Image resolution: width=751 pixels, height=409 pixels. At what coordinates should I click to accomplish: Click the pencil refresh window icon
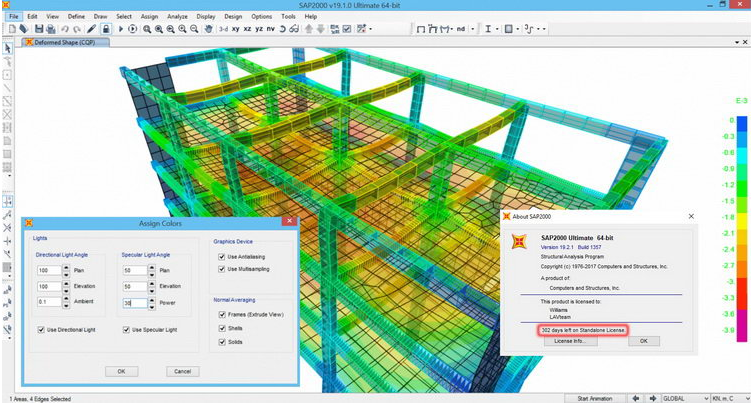pos(91,29)
